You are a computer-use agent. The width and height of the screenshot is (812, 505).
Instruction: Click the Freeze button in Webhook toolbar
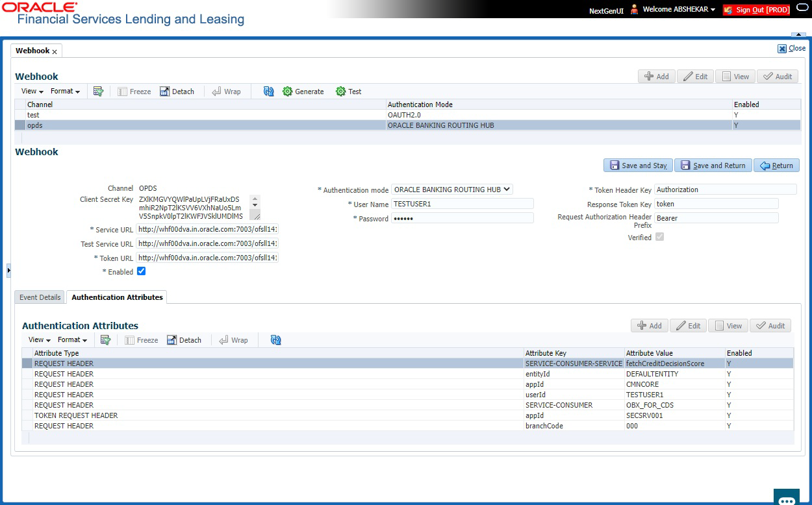tap(134, 92)
